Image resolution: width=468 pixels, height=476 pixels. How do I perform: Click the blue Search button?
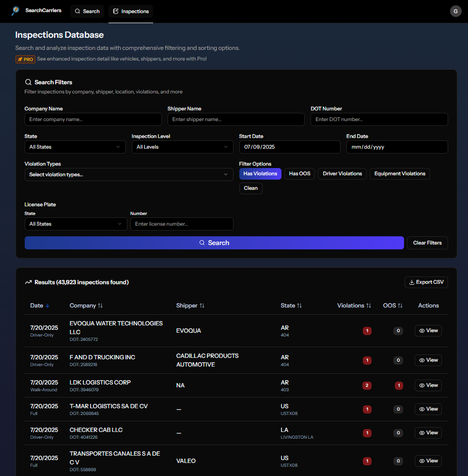[x=215, y=243]
